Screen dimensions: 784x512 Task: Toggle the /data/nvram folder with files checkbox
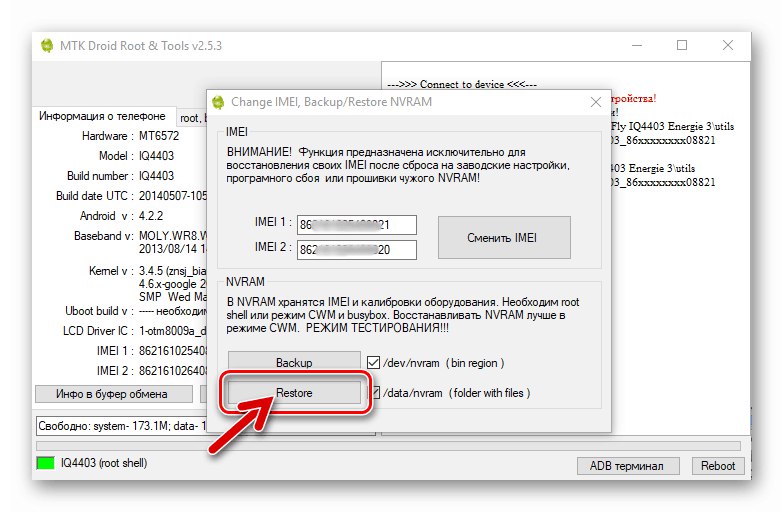point(375,392)
